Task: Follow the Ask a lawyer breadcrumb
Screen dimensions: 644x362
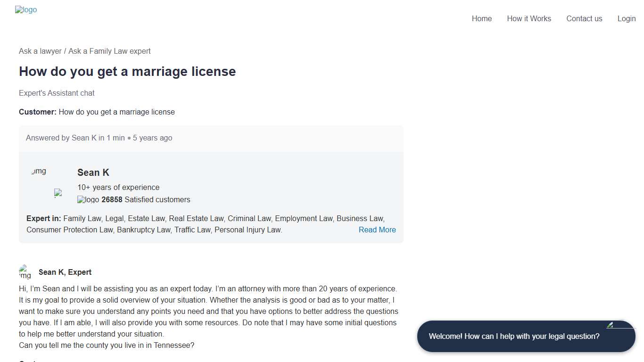Action: click(x=40, y=51)
